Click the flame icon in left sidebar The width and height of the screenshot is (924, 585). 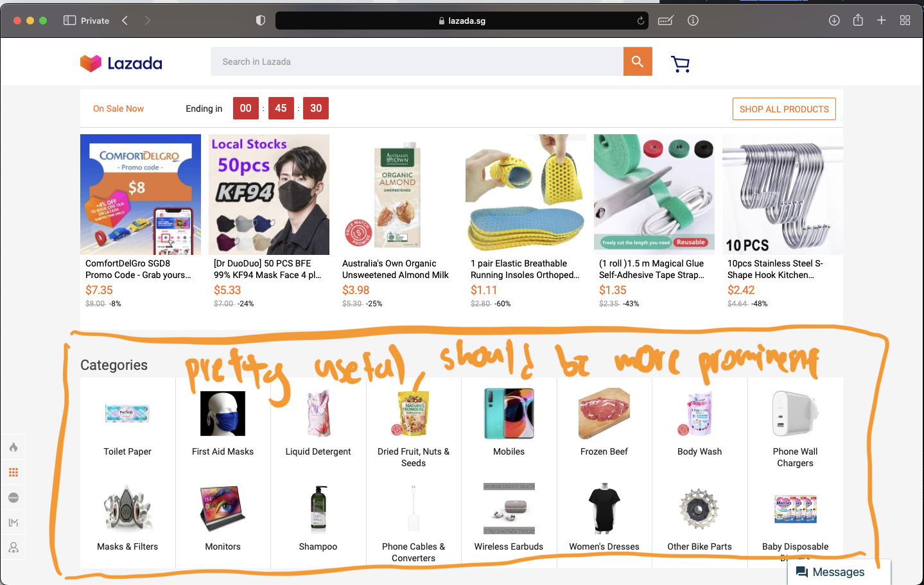click(13, 448)
